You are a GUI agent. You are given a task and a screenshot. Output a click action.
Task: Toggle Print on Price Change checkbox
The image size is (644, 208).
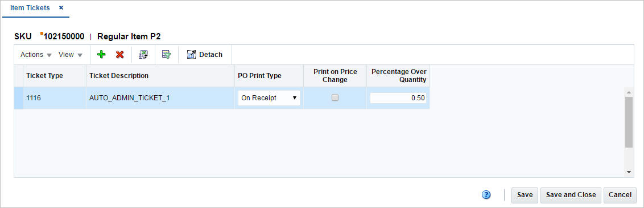coord(335,98)
